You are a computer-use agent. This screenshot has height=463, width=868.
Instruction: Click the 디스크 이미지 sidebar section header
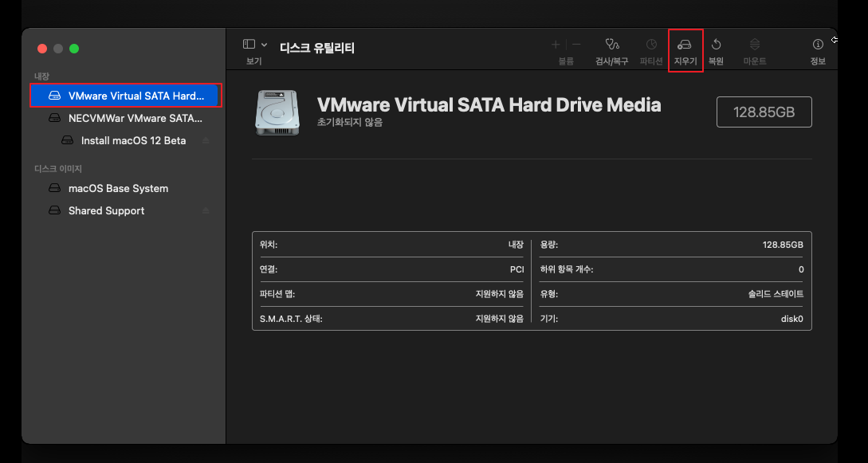[x=58, y=169]
